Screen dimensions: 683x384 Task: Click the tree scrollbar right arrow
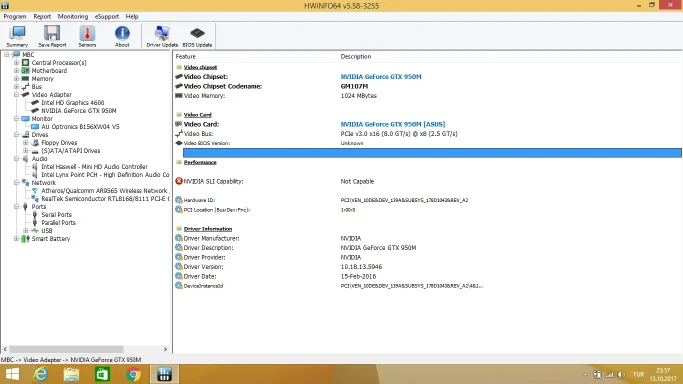pyautogui.click(x=166, y=349)
